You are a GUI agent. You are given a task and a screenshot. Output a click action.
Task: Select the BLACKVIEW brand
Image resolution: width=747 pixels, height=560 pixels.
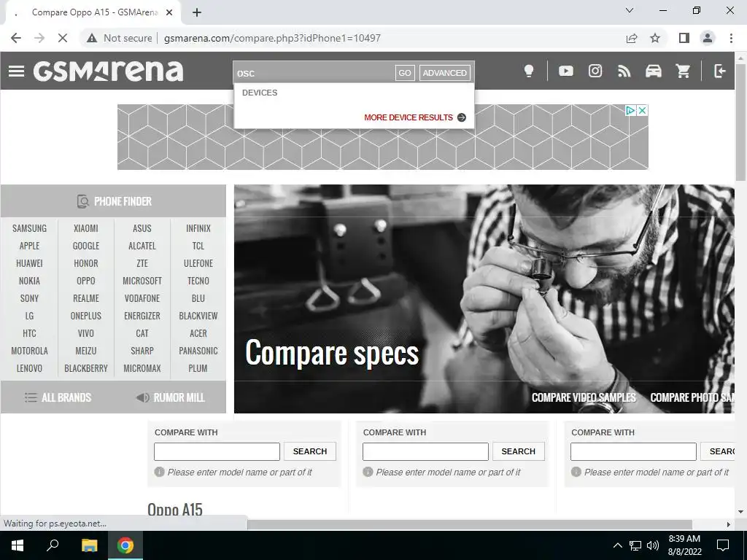(198, 316)
